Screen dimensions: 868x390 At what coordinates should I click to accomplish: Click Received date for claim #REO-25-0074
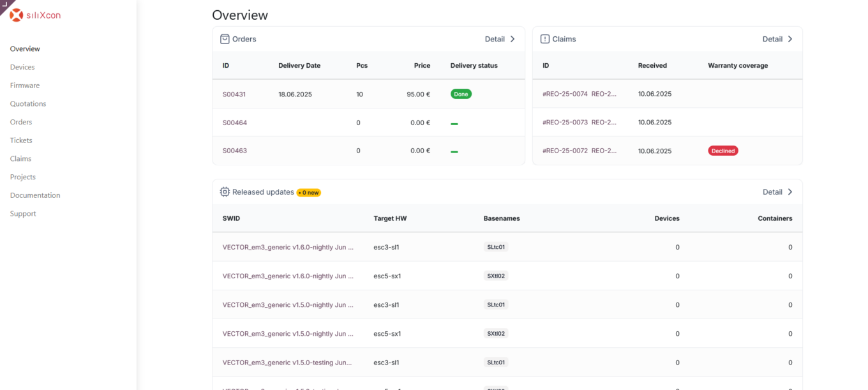tap(655, 94)
